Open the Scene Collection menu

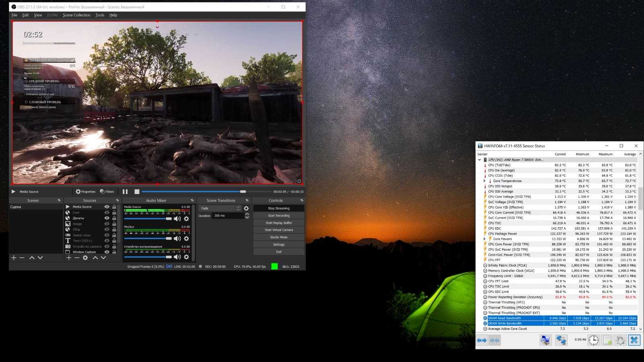click(76, 15)
